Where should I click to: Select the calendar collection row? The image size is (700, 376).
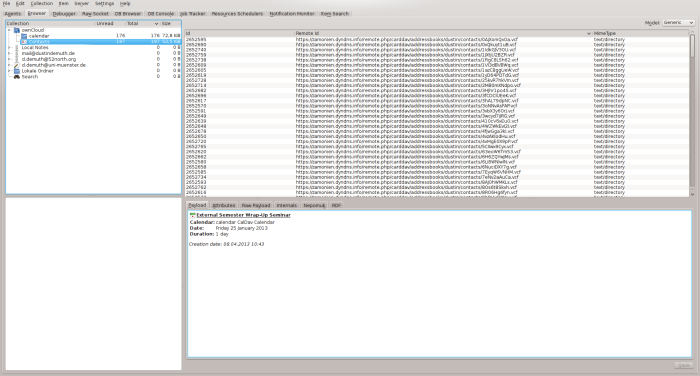tap(94, 36)
